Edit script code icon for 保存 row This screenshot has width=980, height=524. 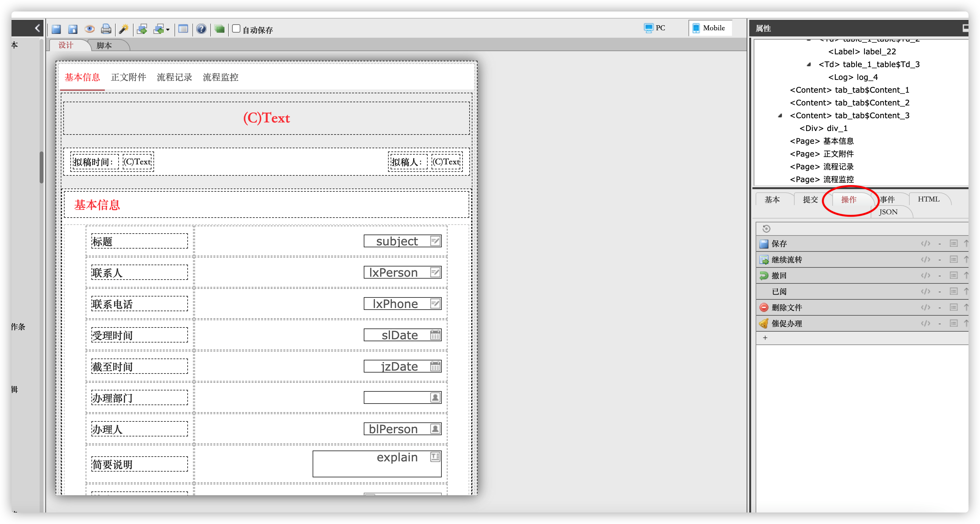pyautogui.click(x=925, y=244)
